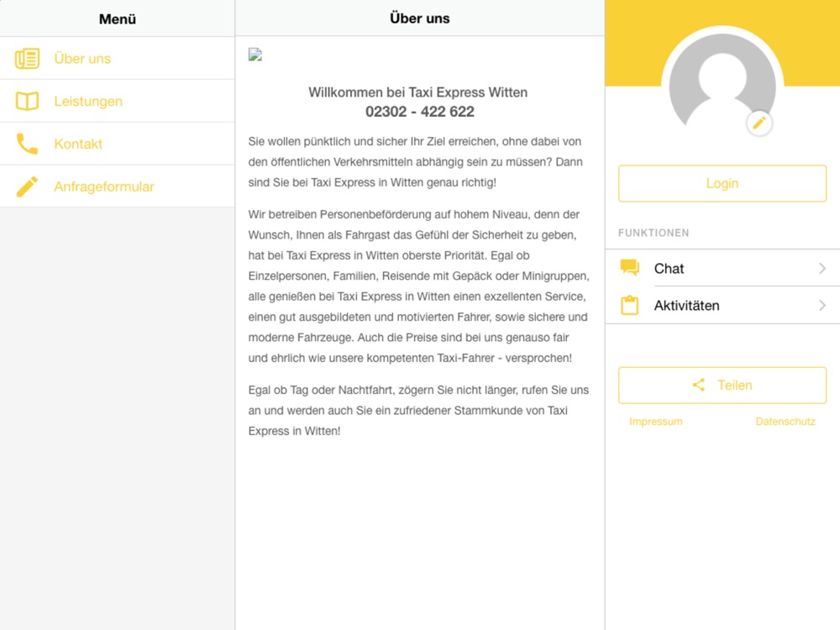The width and height of the screenshot is (840, 630).
Task: Click the open book icon beside Leistungen
Action: (27, 102)
